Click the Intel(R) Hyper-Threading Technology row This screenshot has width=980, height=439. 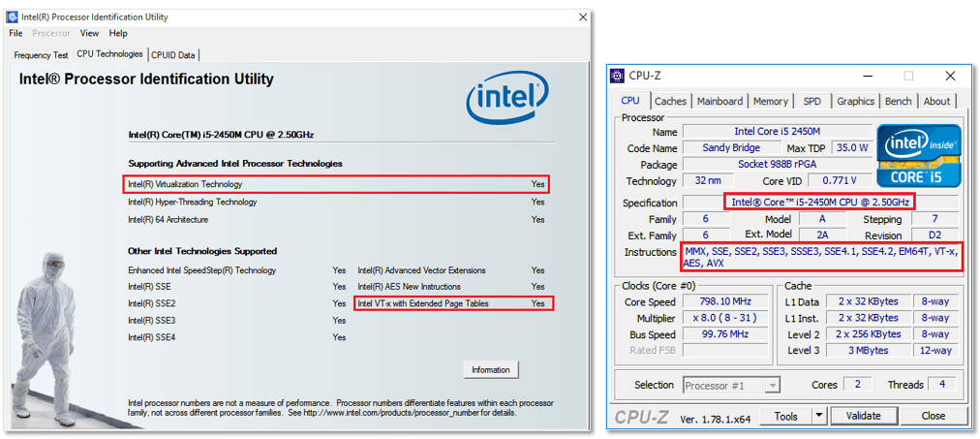336,202
